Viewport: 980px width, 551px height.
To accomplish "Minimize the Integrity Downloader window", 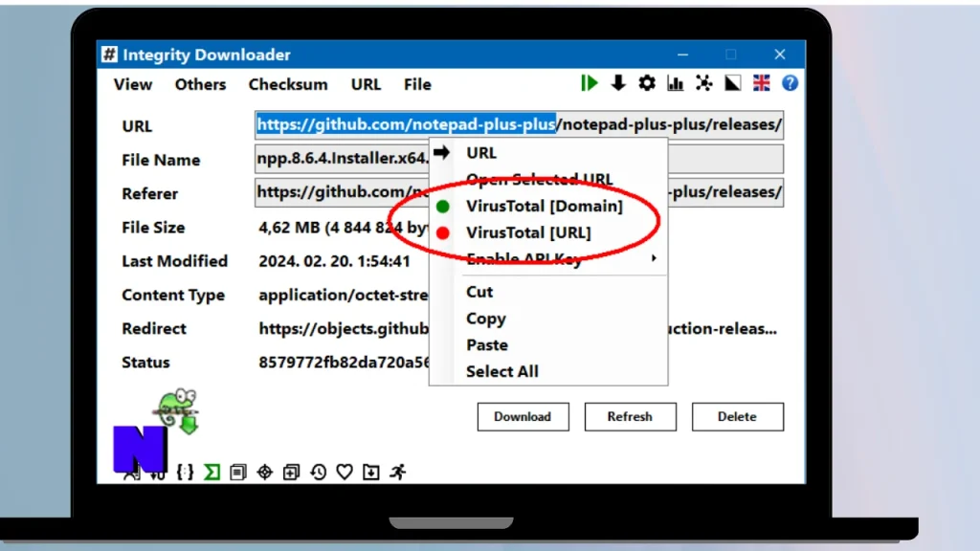I will pos(682,55).
